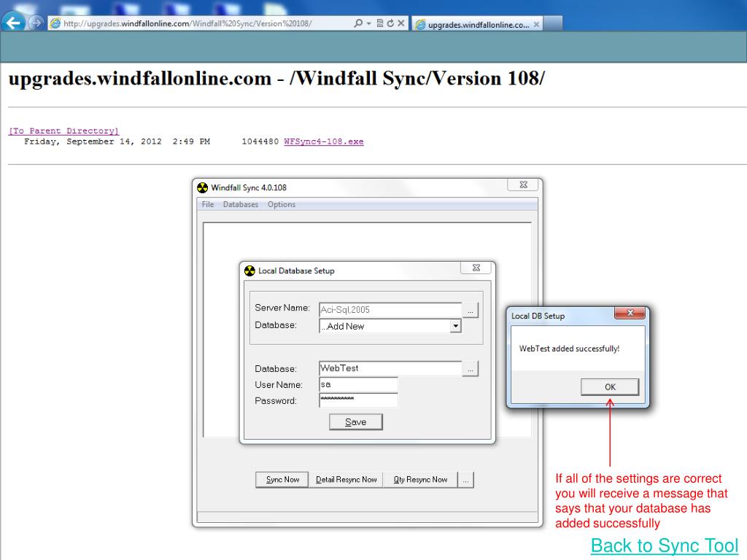
Task: Click the ellipsis button beside Qty Resync Now
Action: tap(465, 480)
